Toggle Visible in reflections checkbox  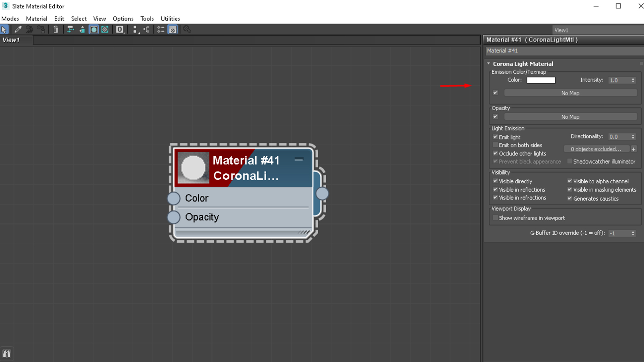pyautogui.click(x=495, y=189)
